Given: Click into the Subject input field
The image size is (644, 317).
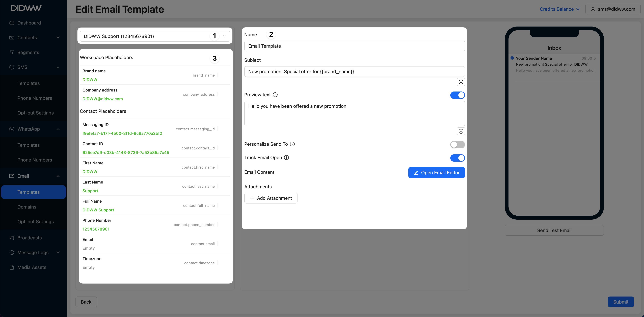Looking at the screenshot, I should point(354,72).
